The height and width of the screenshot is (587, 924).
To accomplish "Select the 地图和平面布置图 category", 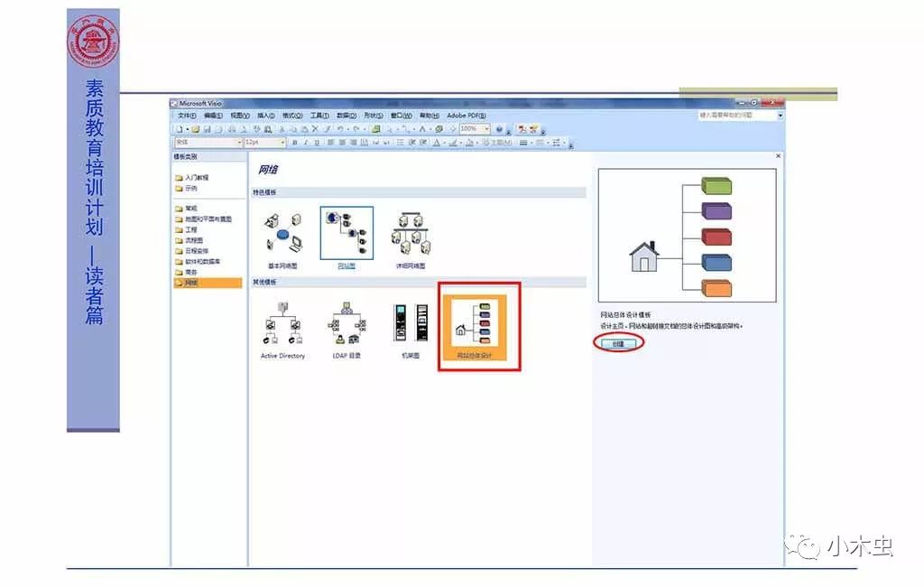I will click(203, 219).
